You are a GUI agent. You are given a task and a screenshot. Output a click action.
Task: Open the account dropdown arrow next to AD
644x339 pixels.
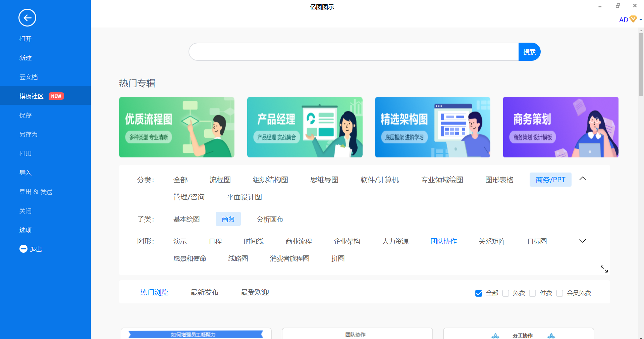641,19
